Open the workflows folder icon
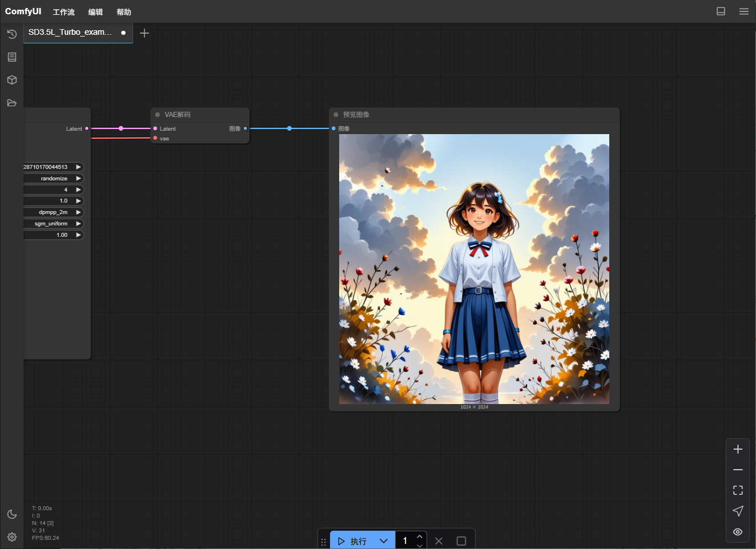This screenshot has width=756, height=549. pyautogui.click(x=11, y=103)
